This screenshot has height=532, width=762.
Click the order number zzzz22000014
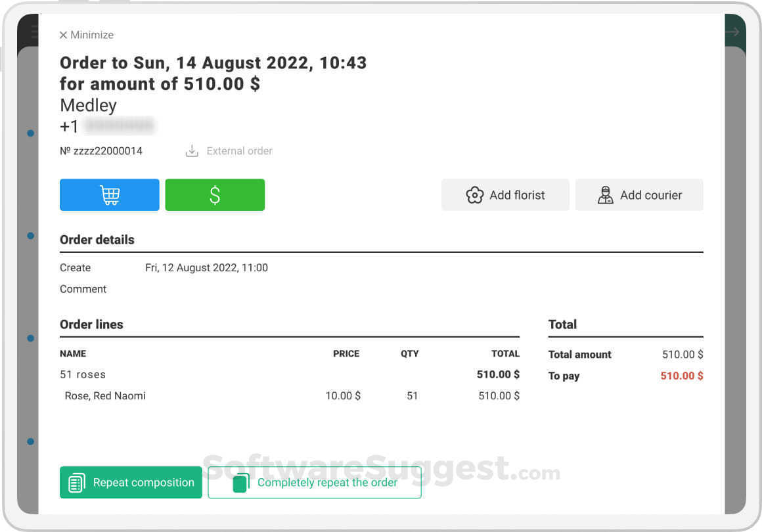[x=101, y=151]
